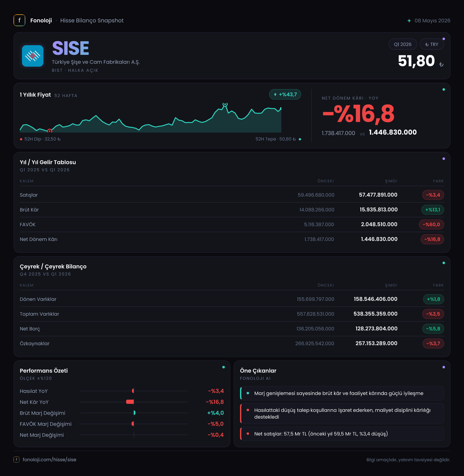The height and width of the screenshot is (476, 464).
Task: Click the value 2.048.510.000
Action: click(x=379, y=224)
